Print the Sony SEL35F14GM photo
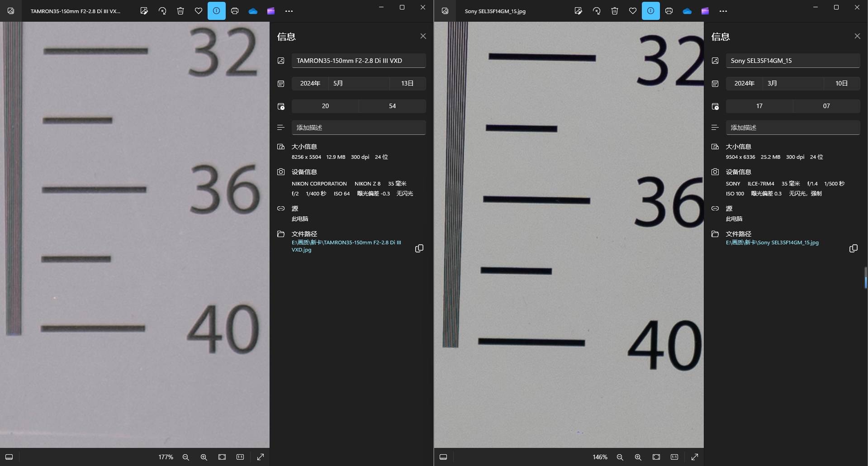 click(x=669, y=11)
